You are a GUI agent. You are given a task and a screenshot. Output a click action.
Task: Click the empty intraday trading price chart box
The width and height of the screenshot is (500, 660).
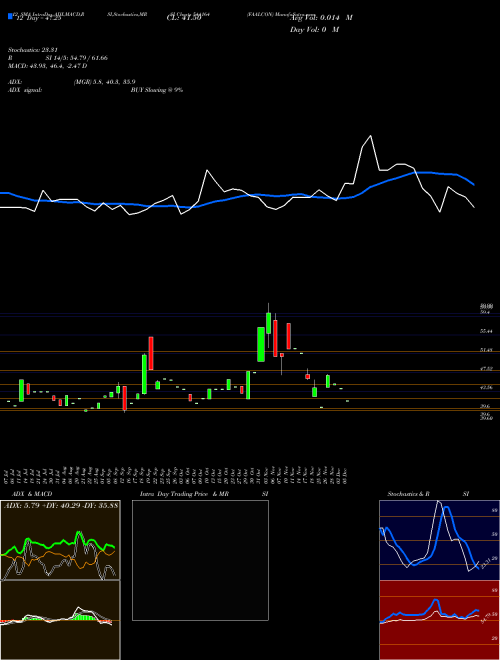point(200,560)
